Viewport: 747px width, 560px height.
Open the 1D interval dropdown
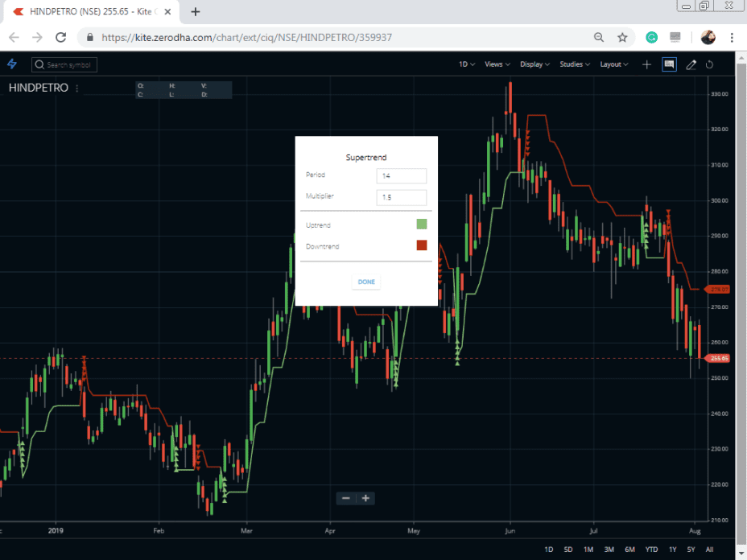[x=467, y=64]
